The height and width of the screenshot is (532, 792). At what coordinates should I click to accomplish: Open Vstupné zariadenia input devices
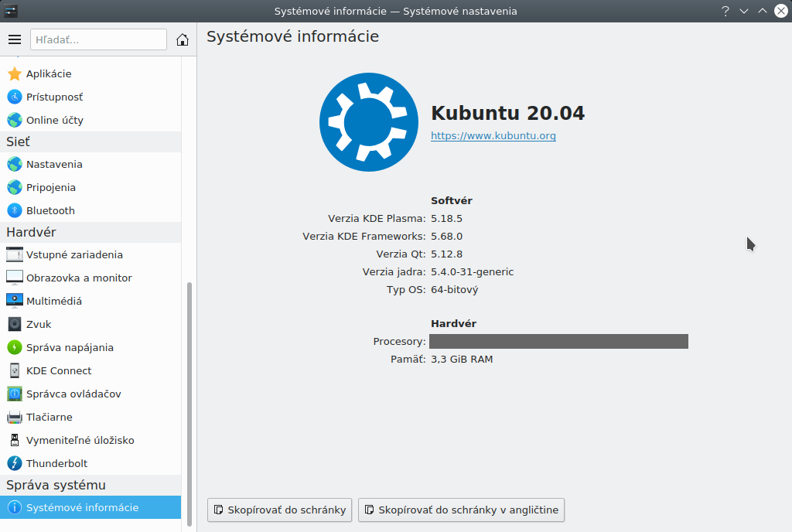pos(90,254)
